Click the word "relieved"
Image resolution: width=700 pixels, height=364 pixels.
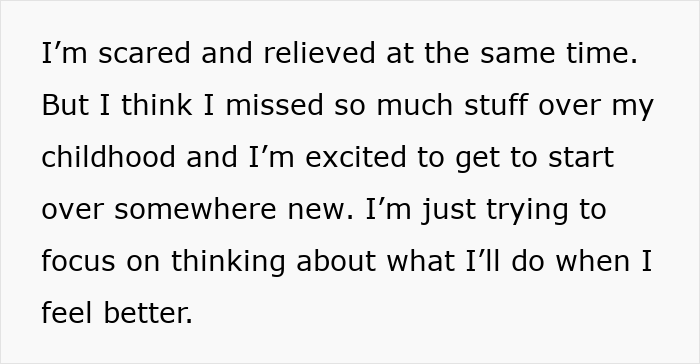[x=319, y=53]
